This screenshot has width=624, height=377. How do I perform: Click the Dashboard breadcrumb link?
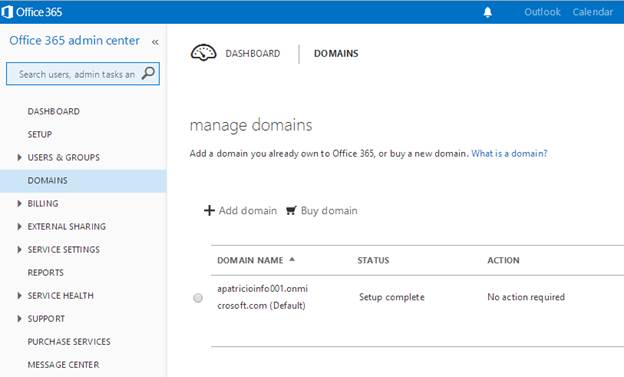pos(253,53)
